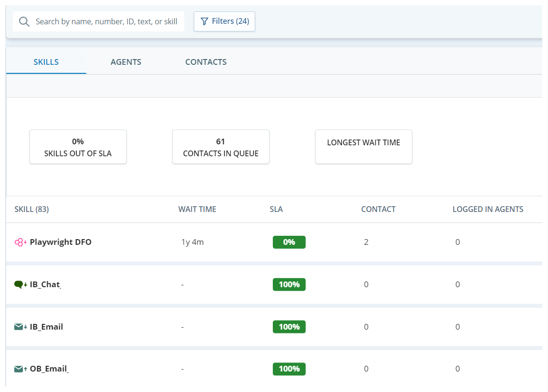
Task: Click the 1y 4m wait time value
Action: (x=192, y=242)
